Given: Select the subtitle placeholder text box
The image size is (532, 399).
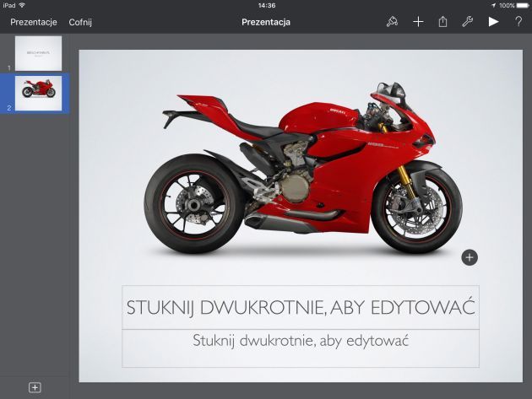Looking at the screenshot, I should pyautogui.click(x=301, y=348).
